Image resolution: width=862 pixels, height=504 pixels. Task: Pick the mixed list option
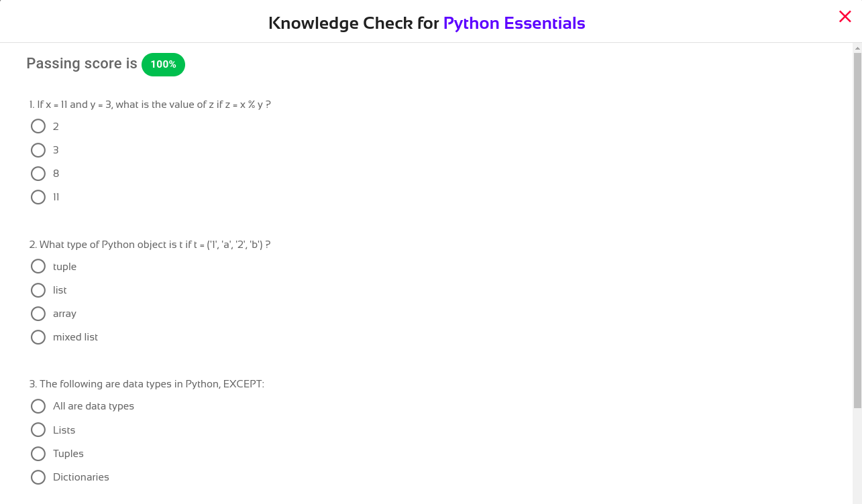[x=38, y=337]
